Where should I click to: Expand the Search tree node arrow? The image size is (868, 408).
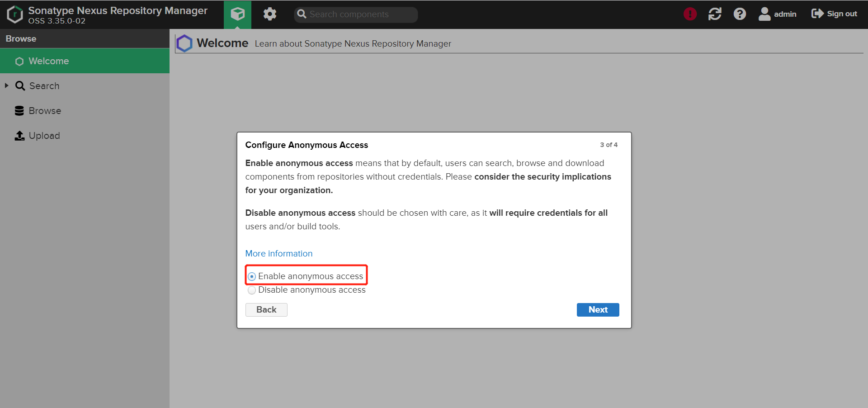(6, 85)
